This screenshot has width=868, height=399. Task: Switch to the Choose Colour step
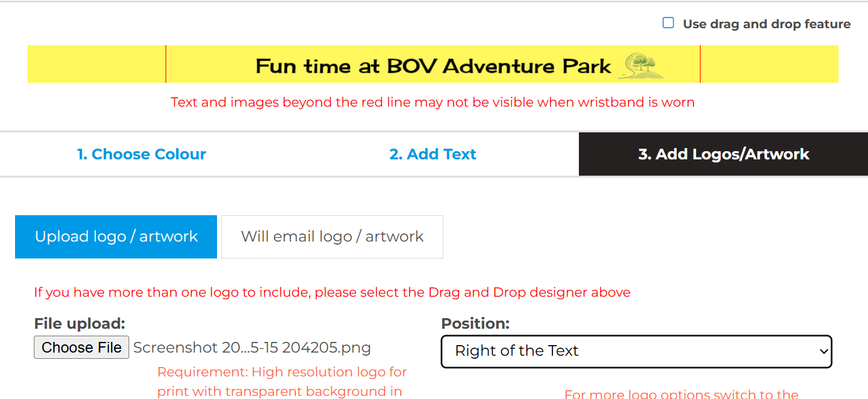pyautogui.click(x=141, y=154)
